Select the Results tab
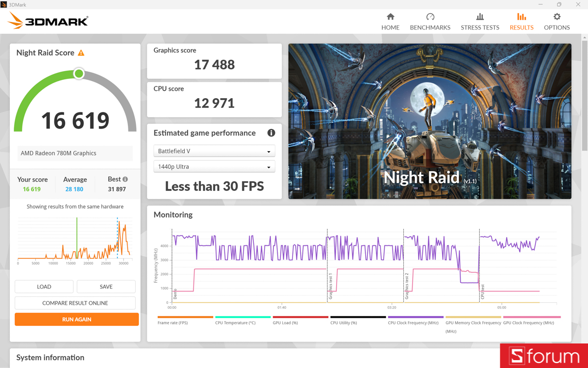 tap(521, 22)
